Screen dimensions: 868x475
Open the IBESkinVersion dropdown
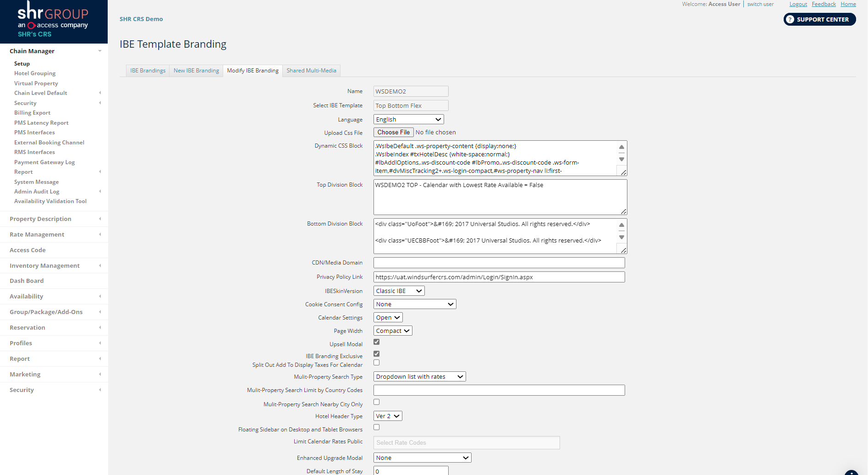point(399,291)
